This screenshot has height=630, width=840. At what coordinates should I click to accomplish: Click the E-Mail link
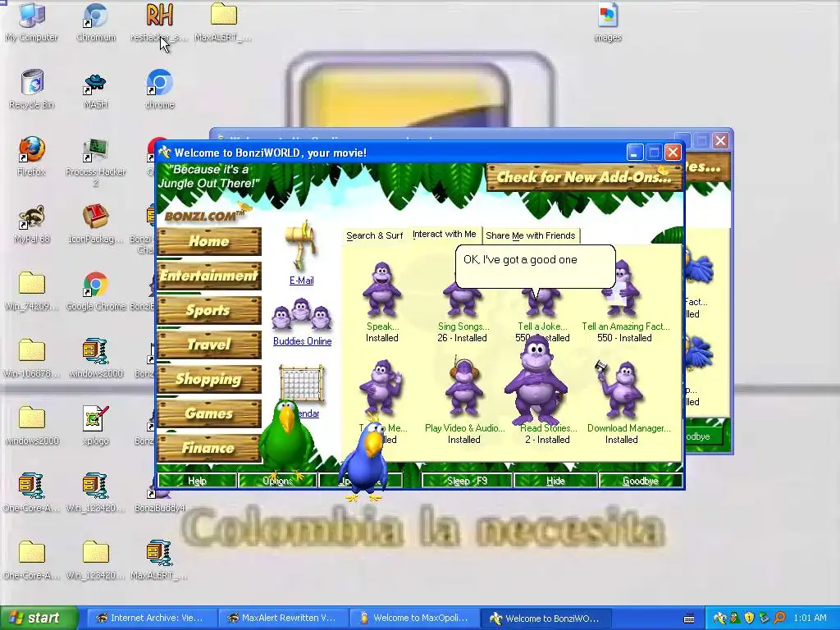(x=302, y=281)
